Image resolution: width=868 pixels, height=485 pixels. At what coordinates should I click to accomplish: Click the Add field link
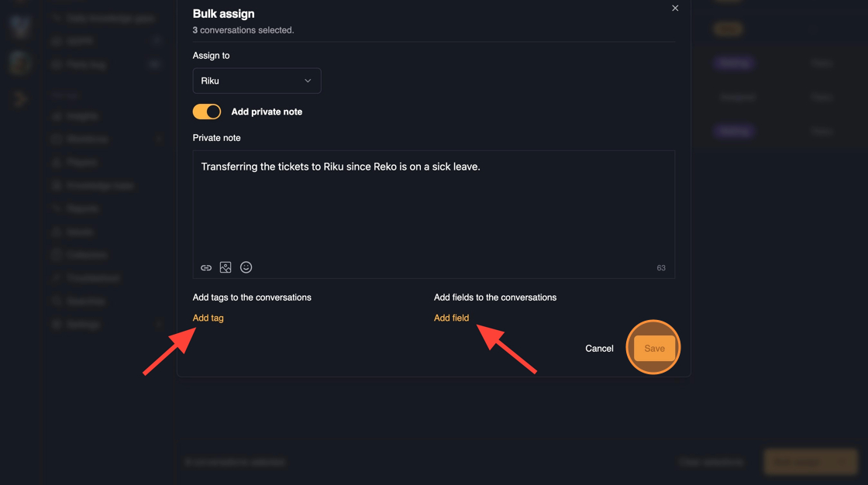click(451, 318)
